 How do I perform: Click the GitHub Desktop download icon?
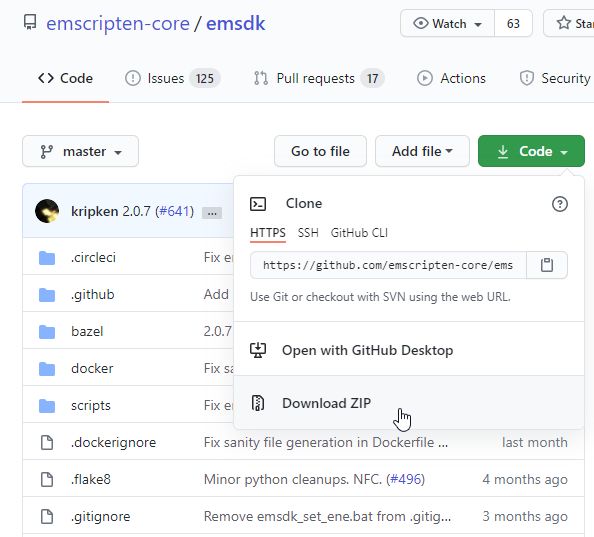pyautogui.click(x=258, y=350)
